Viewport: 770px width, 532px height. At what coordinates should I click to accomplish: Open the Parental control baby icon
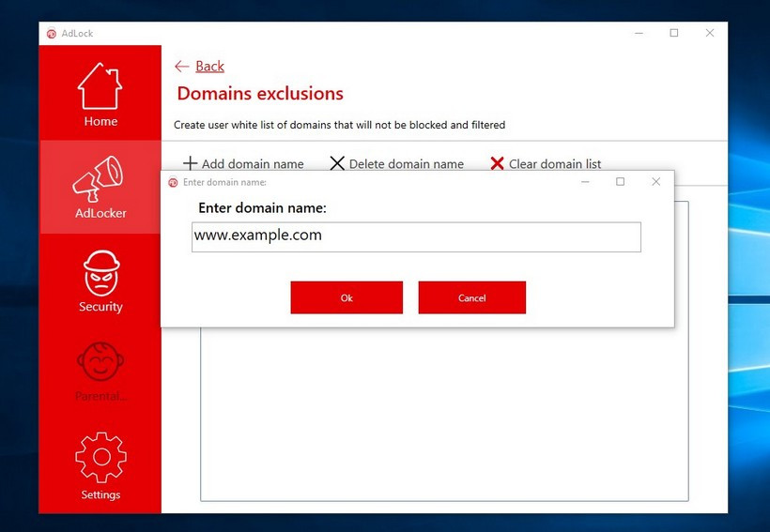point(100,361)
